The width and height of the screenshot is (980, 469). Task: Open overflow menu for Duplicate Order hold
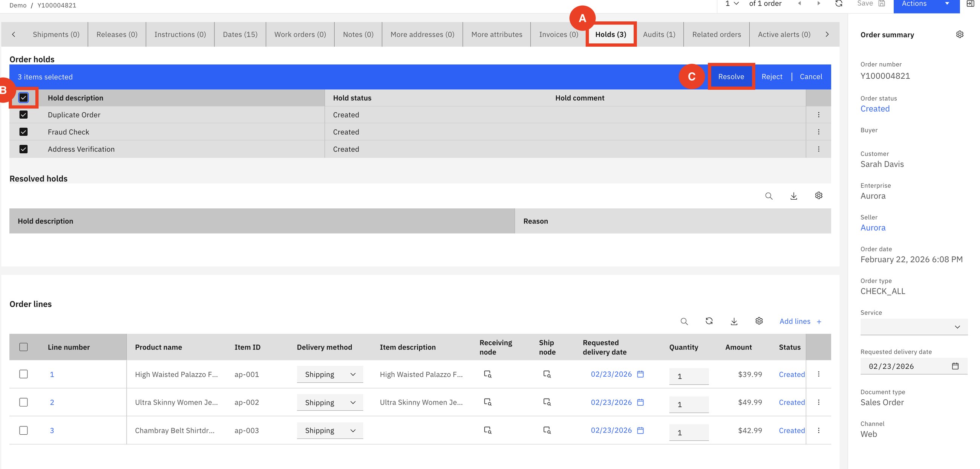pyautogui.click(x=819, y=115)
